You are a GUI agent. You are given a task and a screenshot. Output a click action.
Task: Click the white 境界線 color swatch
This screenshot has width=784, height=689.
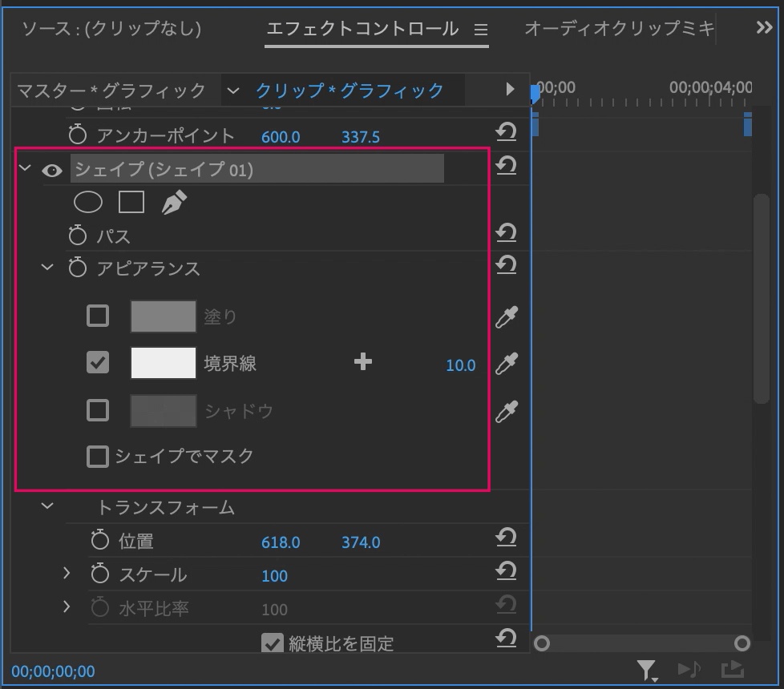click(164, 363)
